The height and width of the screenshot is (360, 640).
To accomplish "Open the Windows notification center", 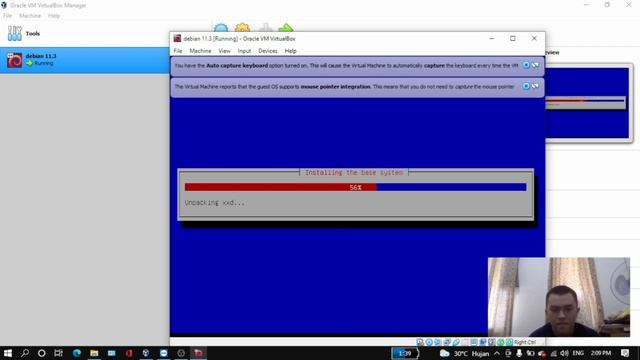I will pos(625,353).
